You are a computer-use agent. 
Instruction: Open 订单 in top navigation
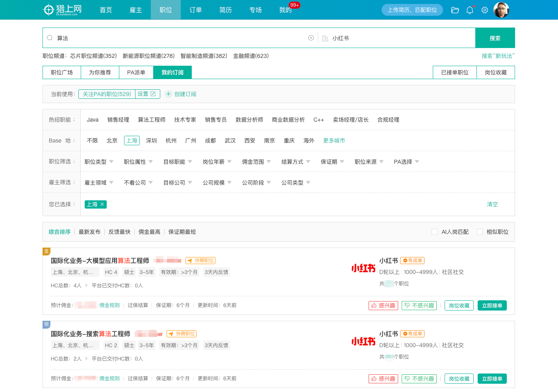(195, 10)
